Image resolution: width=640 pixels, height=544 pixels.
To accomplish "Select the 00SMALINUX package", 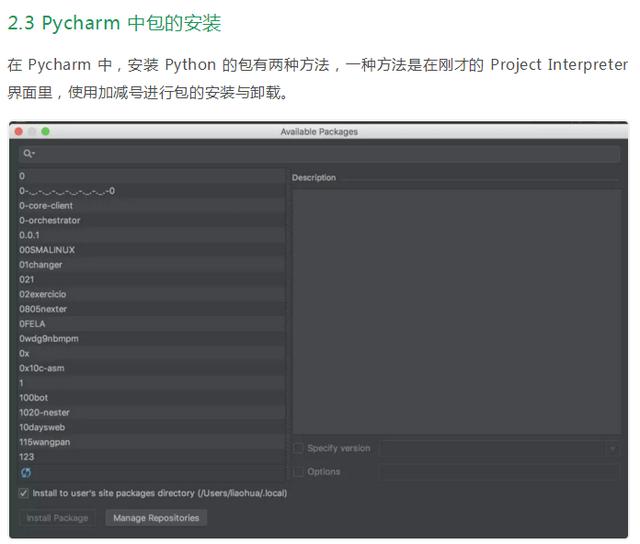I will [152, 250].
